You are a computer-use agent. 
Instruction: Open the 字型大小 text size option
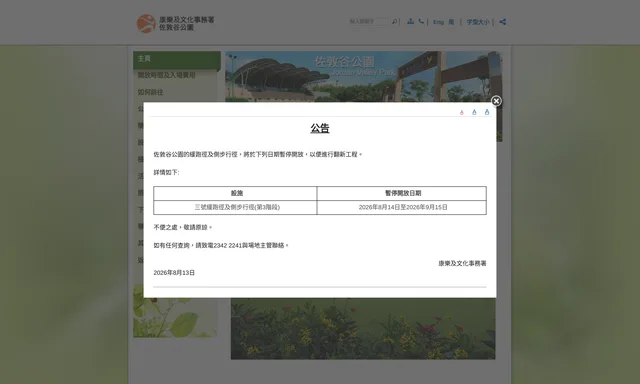478,22
